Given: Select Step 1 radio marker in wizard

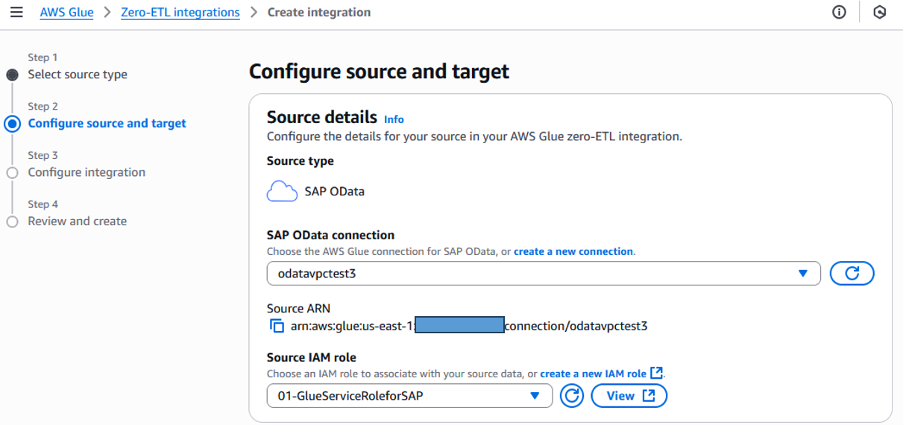Looking at the screenshot, I should click(x=12, y=75).
